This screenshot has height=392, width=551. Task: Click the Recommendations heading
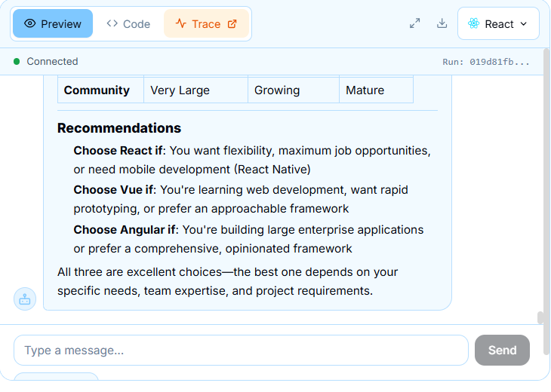(119, 128)
